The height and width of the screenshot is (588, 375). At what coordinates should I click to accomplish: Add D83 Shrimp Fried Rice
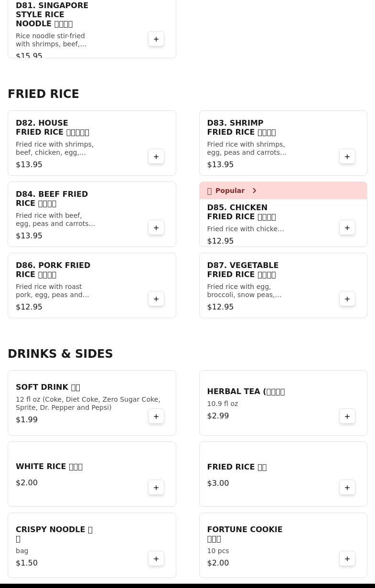[x=347, y=157]
